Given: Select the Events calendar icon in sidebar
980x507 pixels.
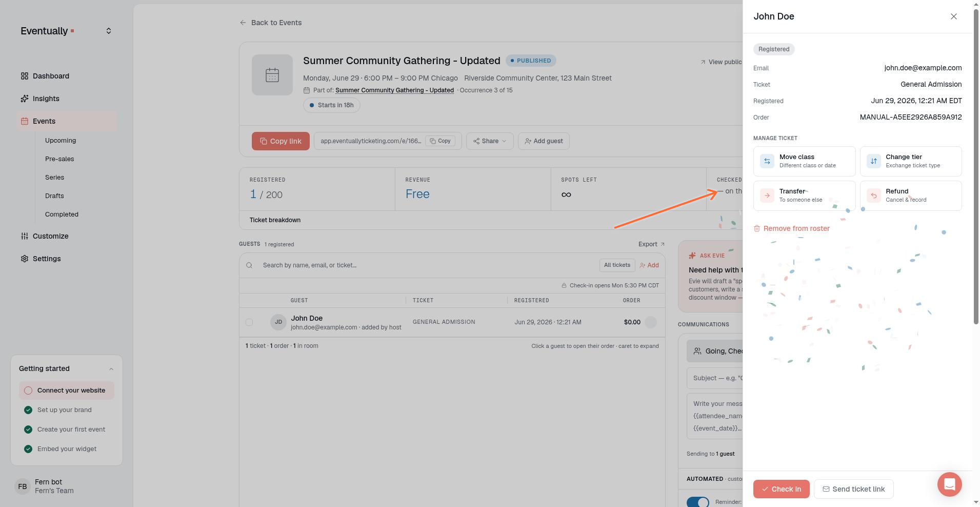Looking at the screenshot, I should tap(25, 121).
